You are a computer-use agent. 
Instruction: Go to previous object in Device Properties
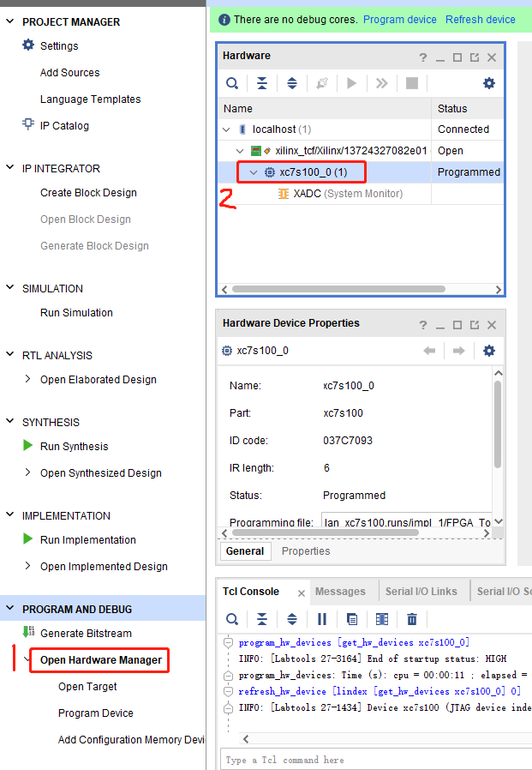pos(429,351)
